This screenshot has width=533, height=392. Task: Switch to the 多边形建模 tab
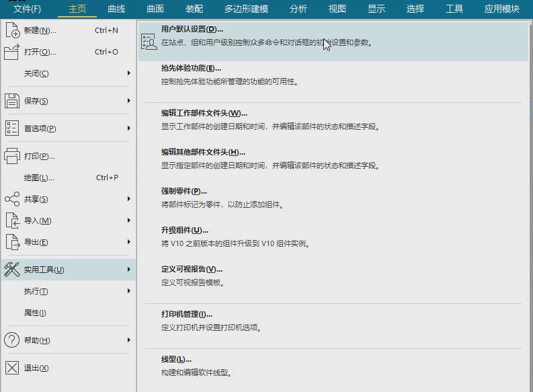[246, 9]
